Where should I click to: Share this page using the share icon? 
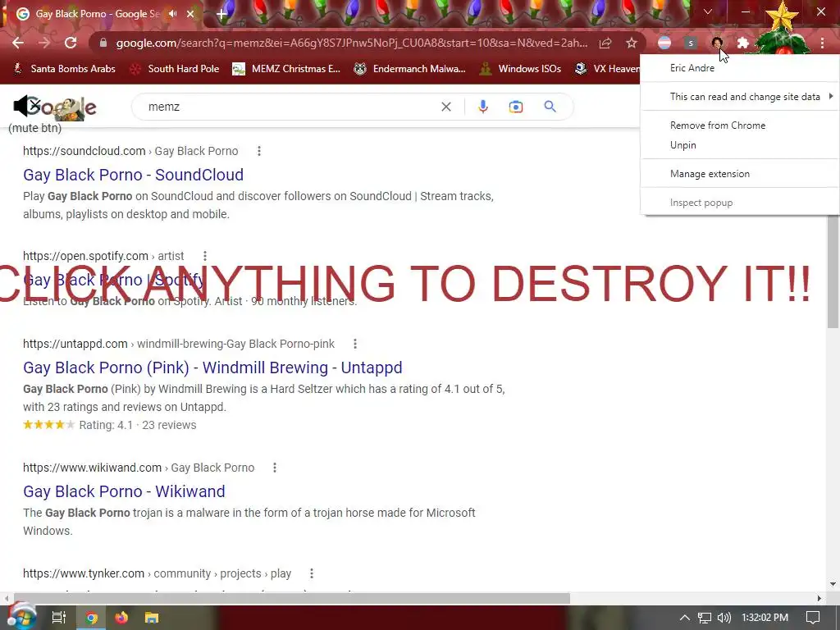(x=605, y=43)
